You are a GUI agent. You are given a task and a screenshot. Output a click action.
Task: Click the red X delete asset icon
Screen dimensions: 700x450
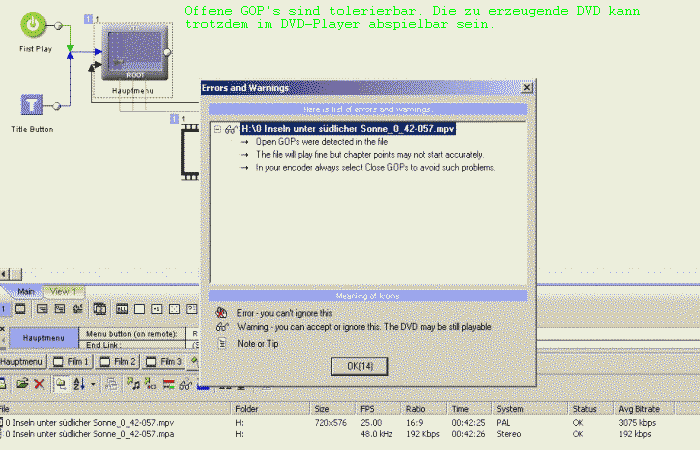pyautogui.click(x=39, y=383)
